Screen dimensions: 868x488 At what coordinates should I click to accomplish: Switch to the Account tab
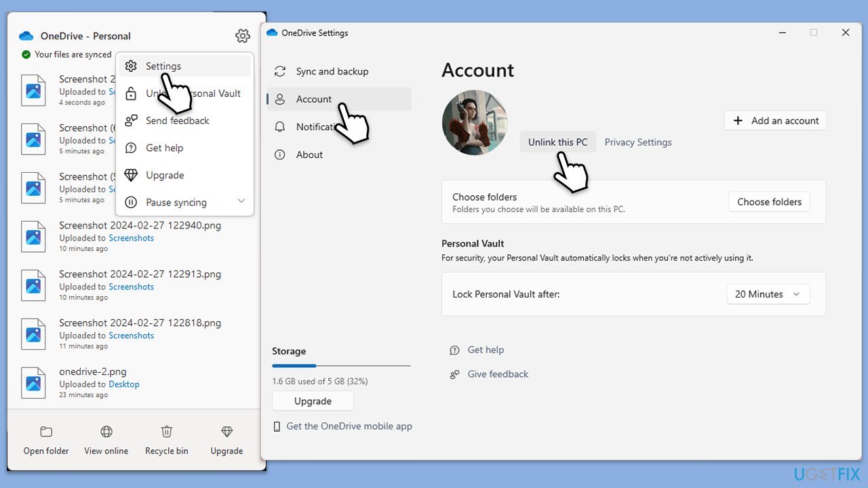[339, 99]
